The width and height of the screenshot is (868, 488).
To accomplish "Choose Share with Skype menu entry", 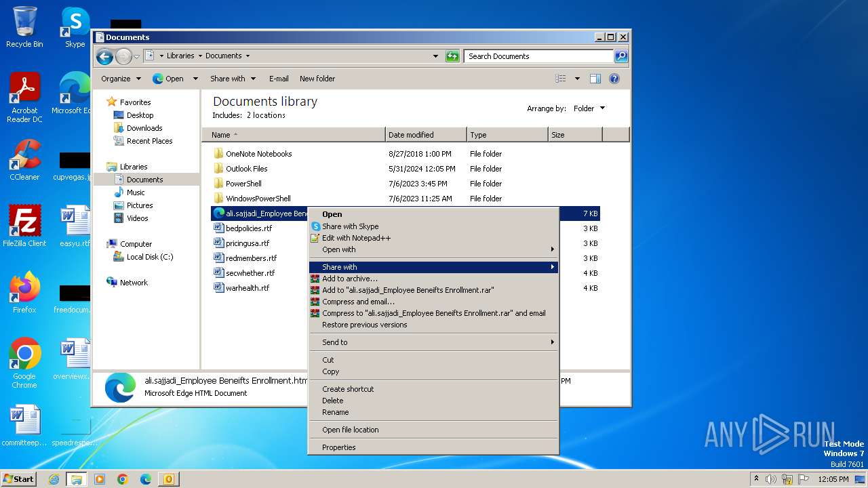I will pos(433,226).
